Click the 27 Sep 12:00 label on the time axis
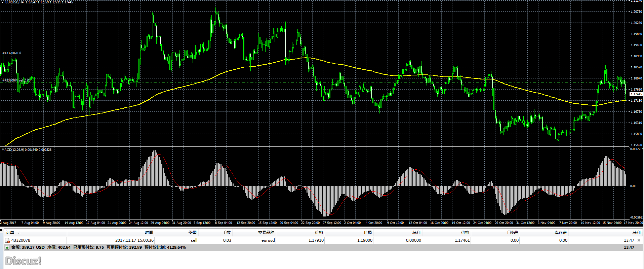Screen dimensions: 644x269 (x=332, y=223)
